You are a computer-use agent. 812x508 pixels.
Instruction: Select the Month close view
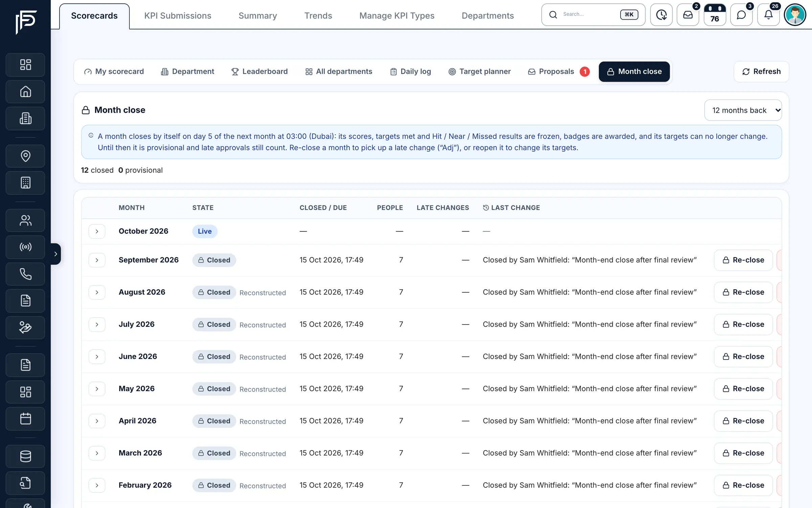[x=634, y=71]
